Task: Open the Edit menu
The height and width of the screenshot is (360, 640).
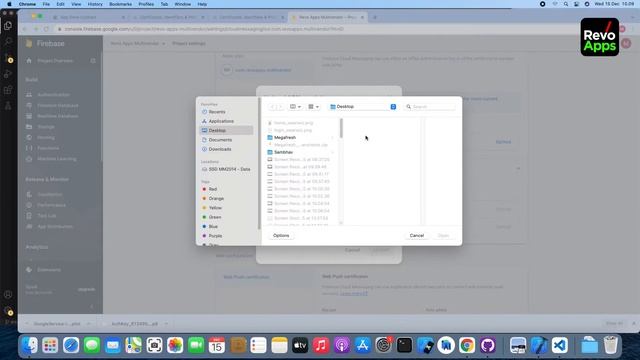Action: coord(60,4)
